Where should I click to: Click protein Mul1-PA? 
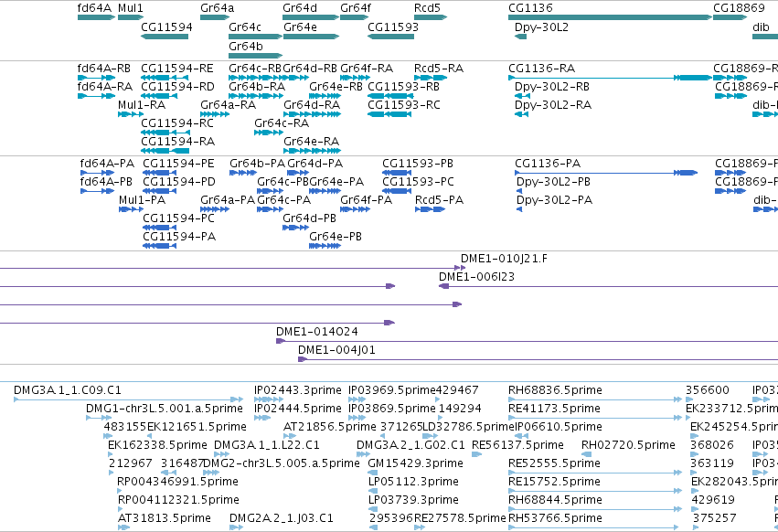click(x=131, y=209)
